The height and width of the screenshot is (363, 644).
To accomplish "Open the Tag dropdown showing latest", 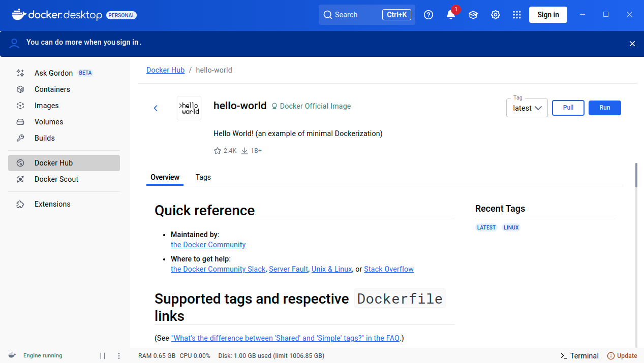I will [527, 108].
